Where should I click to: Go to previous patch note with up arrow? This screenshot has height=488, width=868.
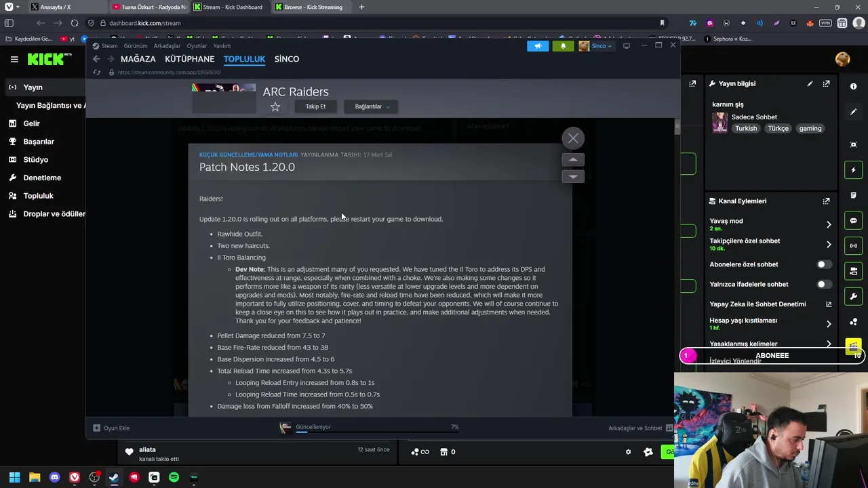(x=573, y=160)
